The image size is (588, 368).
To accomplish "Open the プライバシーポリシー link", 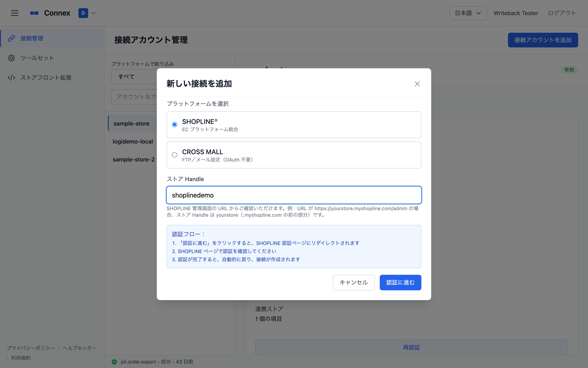I will tap(31, 348).
